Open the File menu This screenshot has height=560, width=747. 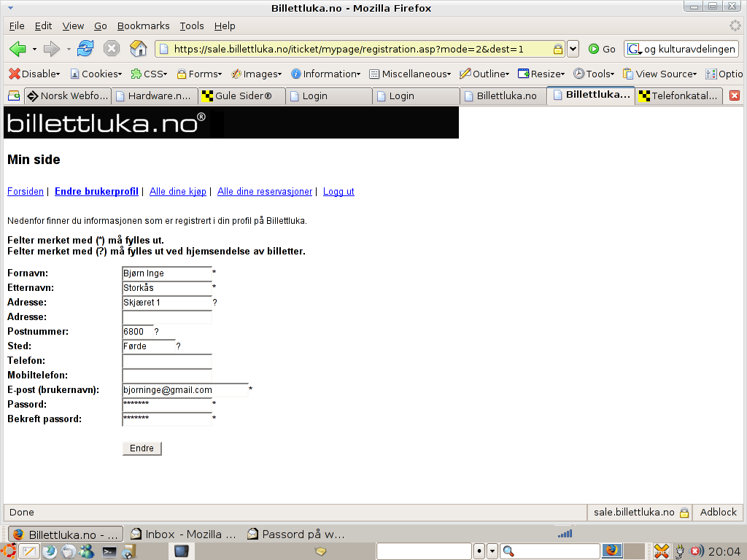coord(17,26)
